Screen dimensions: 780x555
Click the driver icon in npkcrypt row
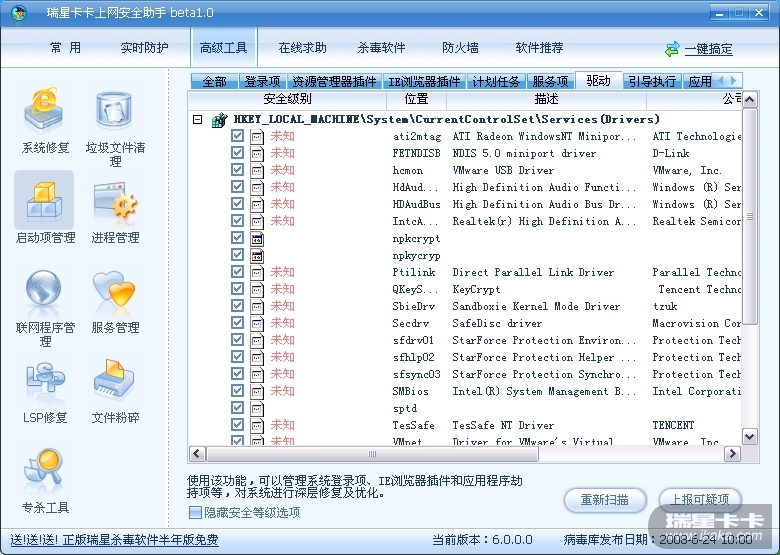point(257,239)
